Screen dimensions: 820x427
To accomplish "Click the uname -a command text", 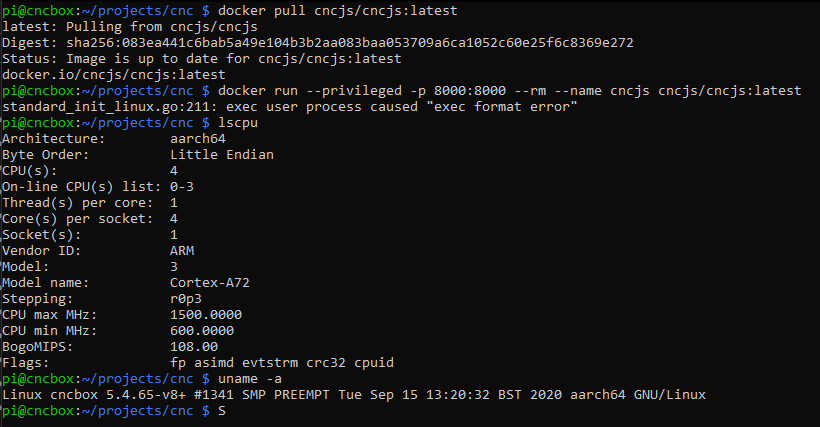I will [x=250, y=379].
